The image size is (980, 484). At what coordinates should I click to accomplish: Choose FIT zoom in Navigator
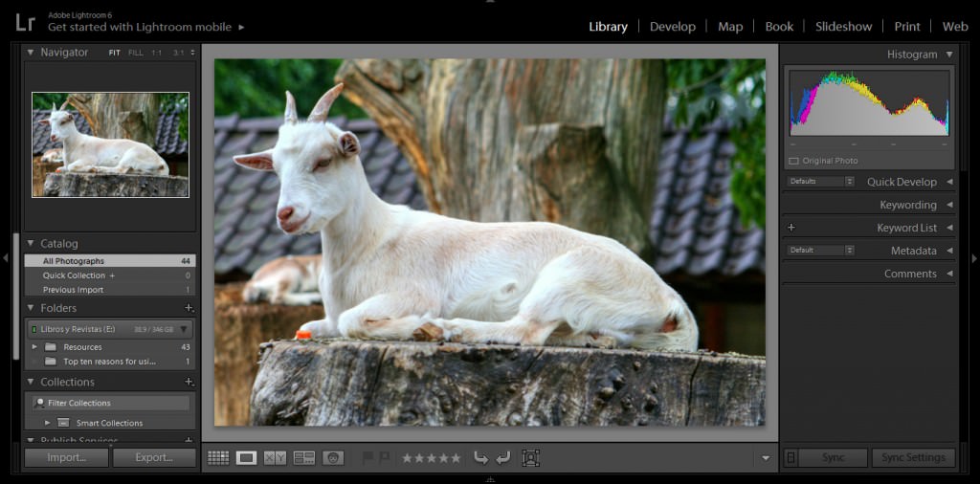[x=115, y=53]
